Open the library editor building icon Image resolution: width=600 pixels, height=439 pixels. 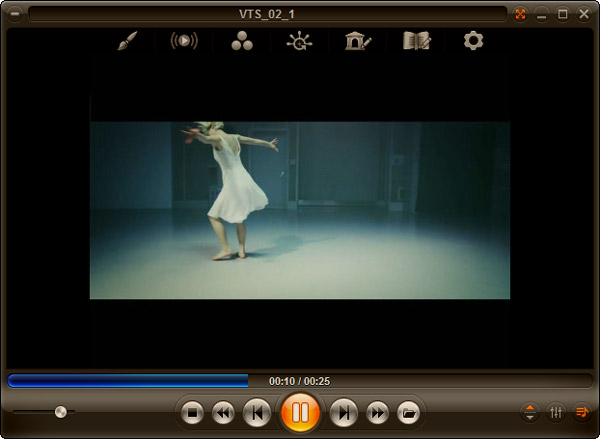pyautogui.click(x=358, y=41)
